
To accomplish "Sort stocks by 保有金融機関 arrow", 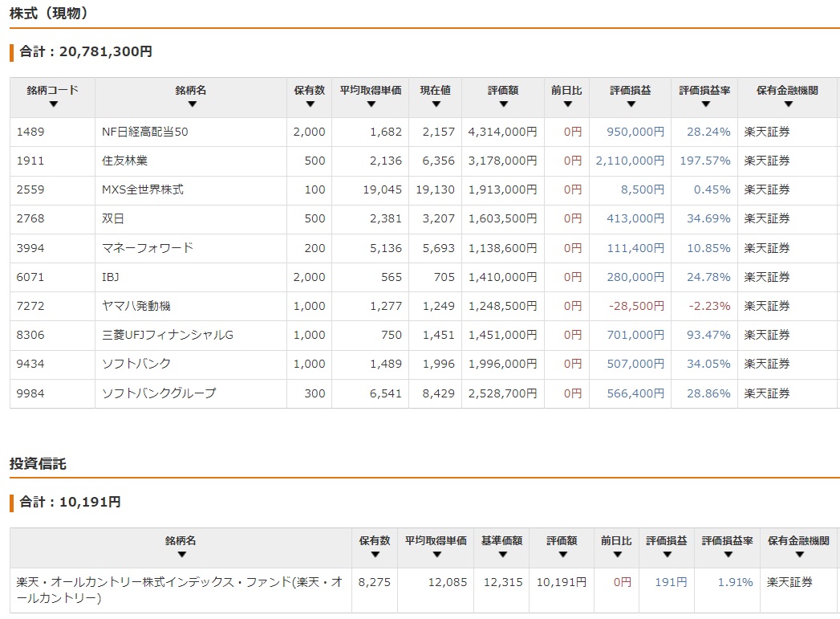I will click(788, 104).
